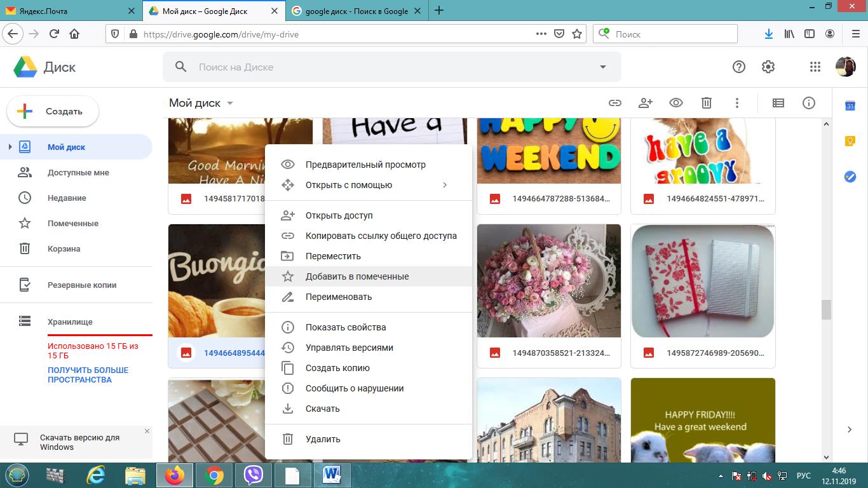
Task: Open Firefox downloads arrow icon
Action: click(768, 34)
